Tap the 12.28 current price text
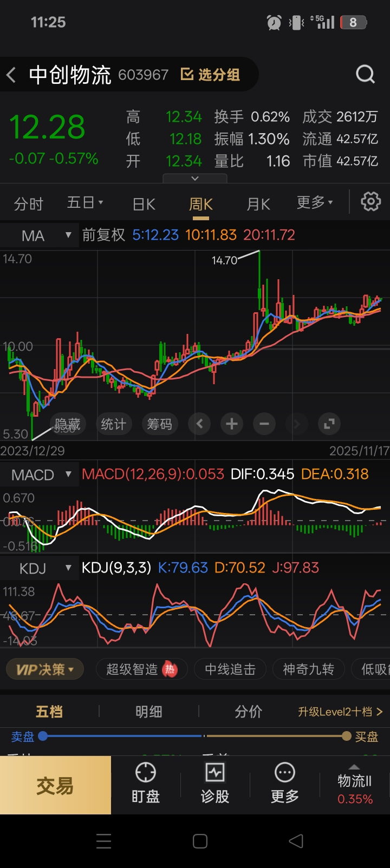The width and height of the screenshot is (390, 868). click(48, 128)
